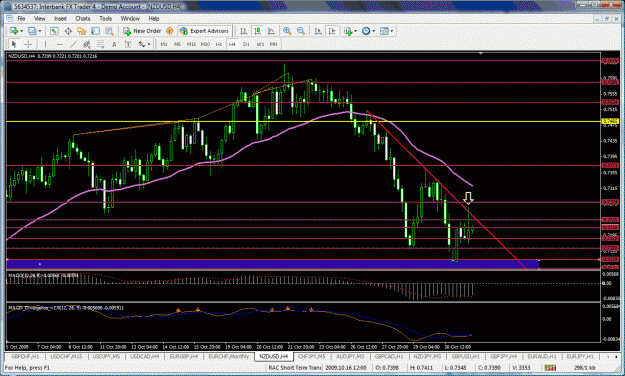
Task: Open the Data Window crosshair-target icon
Action: (68, 31)
